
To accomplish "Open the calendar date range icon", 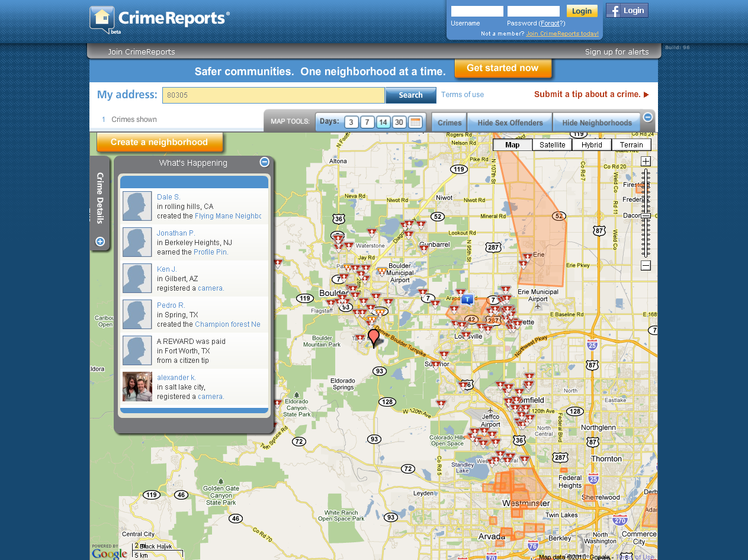I will (x=415, y=122).
